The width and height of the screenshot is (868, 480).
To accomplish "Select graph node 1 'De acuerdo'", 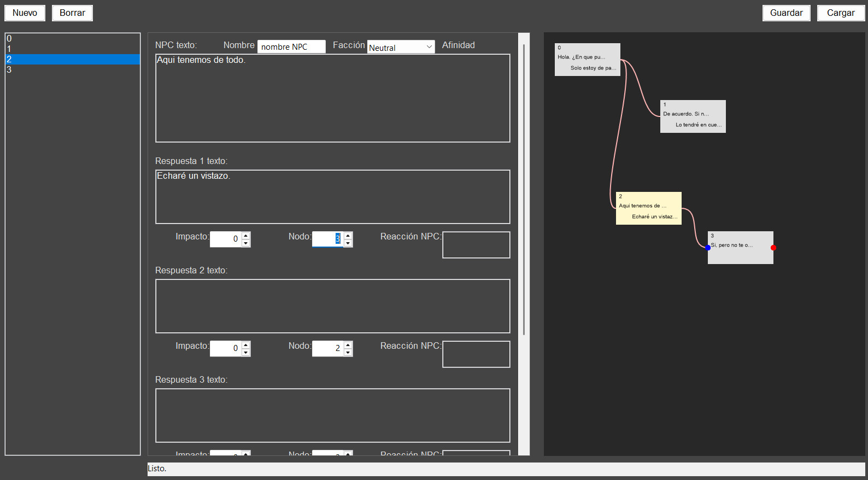I will click(x=693, y=116).
